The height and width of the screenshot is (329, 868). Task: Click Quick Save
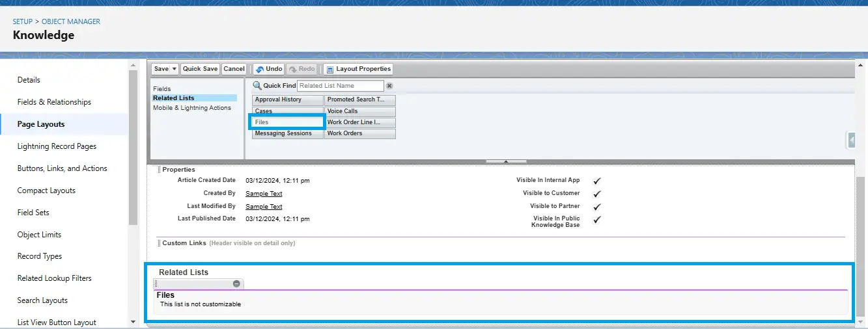coord(200,69)
